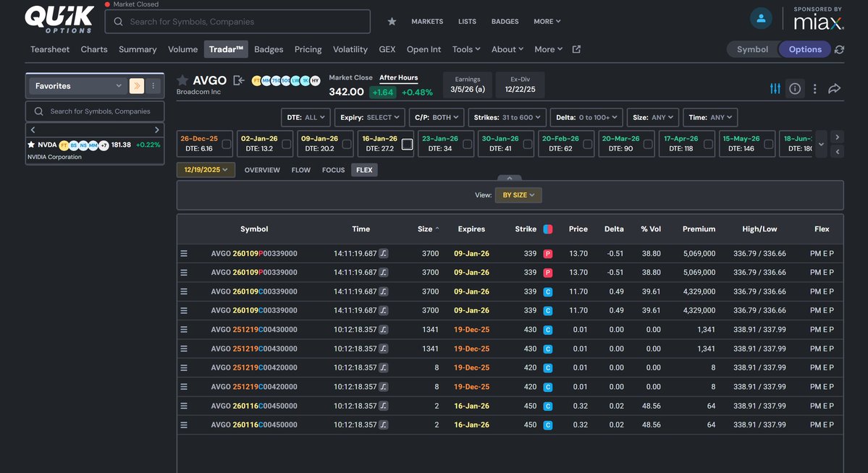This screenshot has width=868, height=473.
Task: Check the 30-Jan-26 expiry checkbox
Action: 528,144
